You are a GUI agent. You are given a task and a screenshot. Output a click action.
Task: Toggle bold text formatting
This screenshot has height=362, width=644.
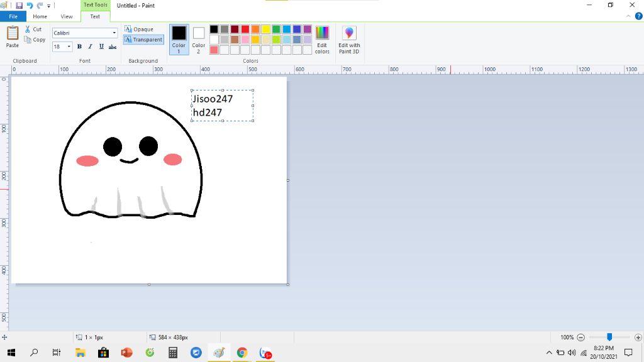point(79,47)
